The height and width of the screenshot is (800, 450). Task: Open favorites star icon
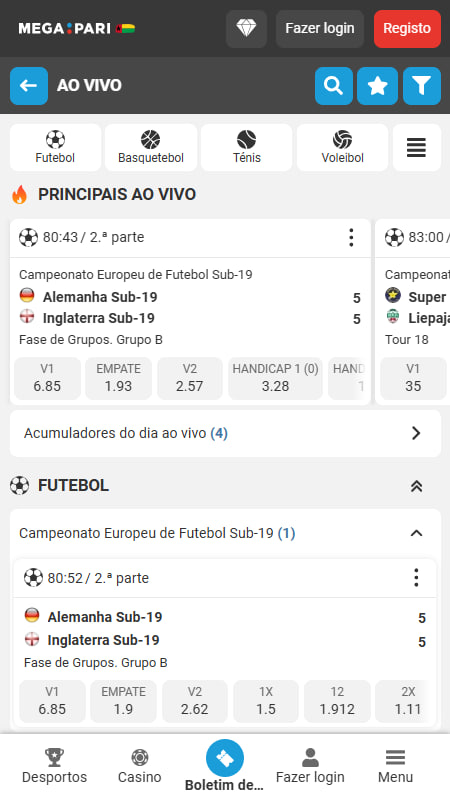point(378,86)
